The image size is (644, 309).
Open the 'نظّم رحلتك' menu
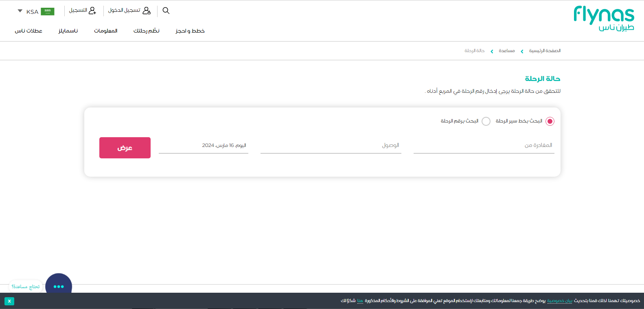[147, 31]
